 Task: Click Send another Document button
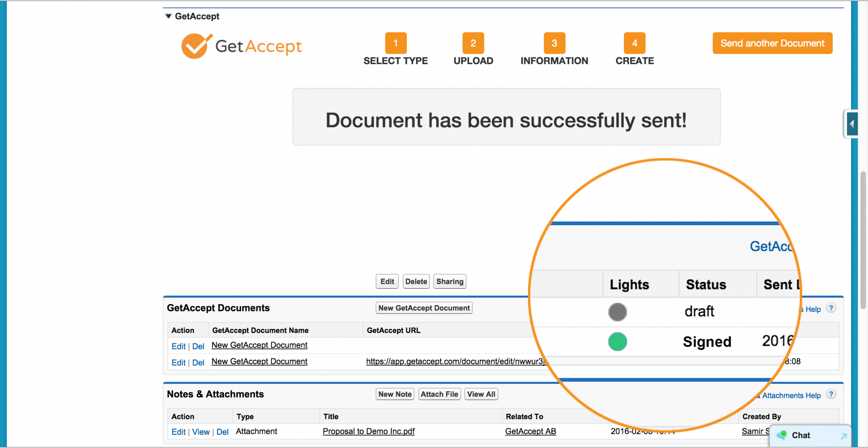772,43
